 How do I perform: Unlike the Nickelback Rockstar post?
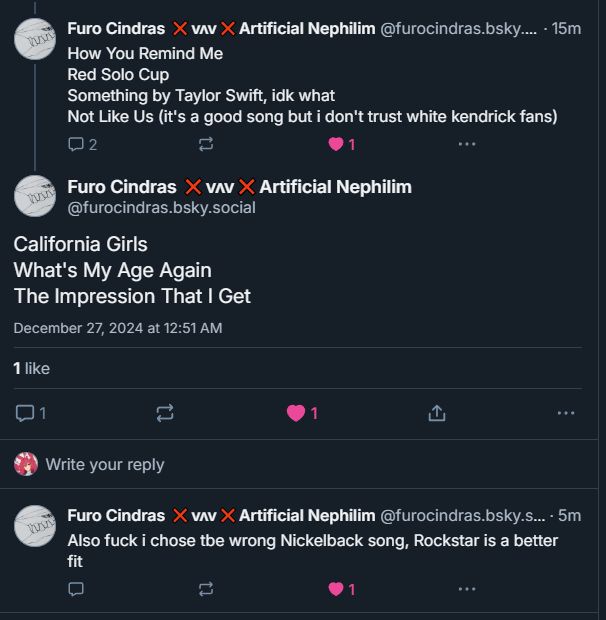(x=337, y=589)
